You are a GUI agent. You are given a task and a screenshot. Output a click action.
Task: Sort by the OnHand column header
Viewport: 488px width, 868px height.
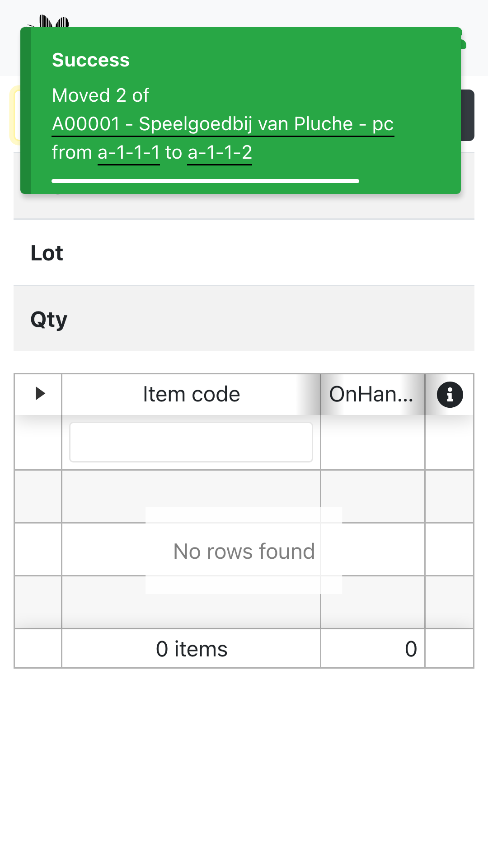(x=371, y=394)
